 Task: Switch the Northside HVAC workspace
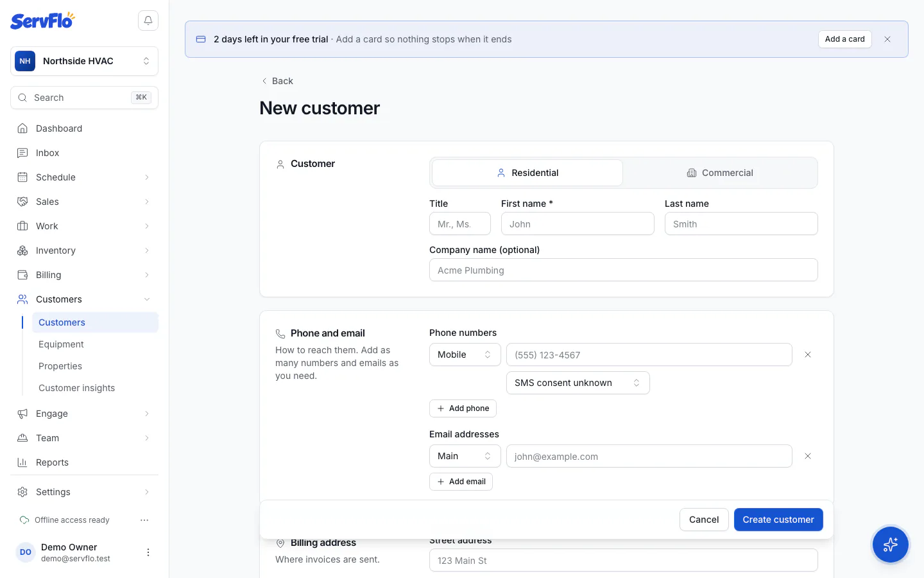point(85,61)
